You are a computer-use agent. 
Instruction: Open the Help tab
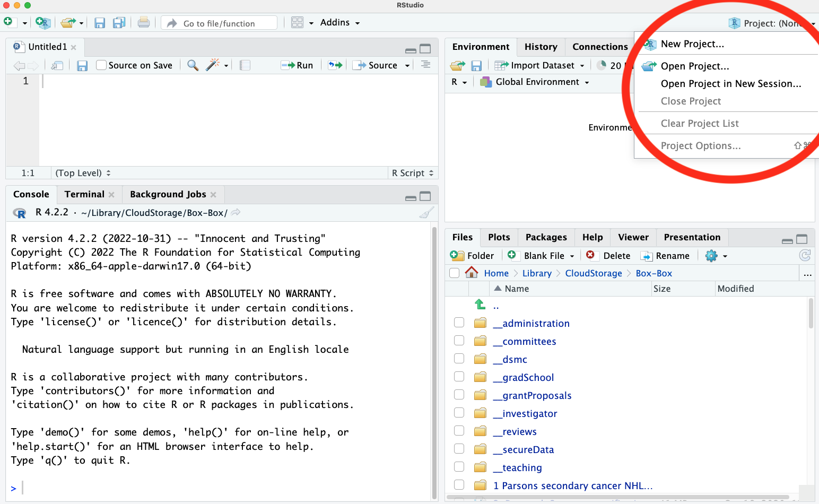(x=593, y=237)
